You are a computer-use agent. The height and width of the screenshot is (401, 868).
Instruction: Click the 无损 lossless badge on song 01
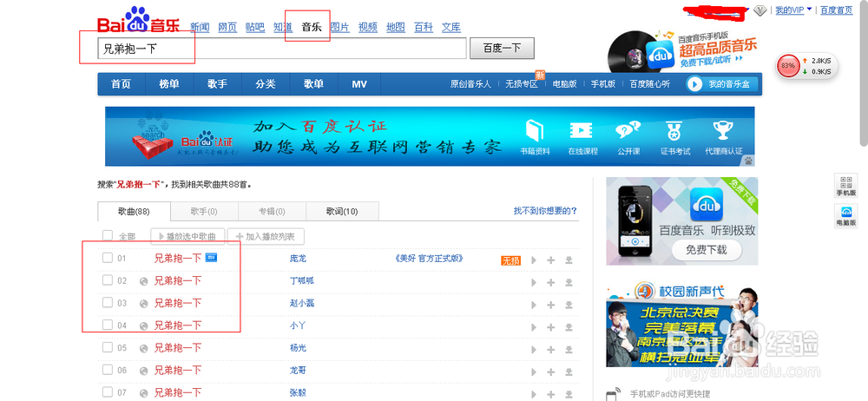pos(511,260)
